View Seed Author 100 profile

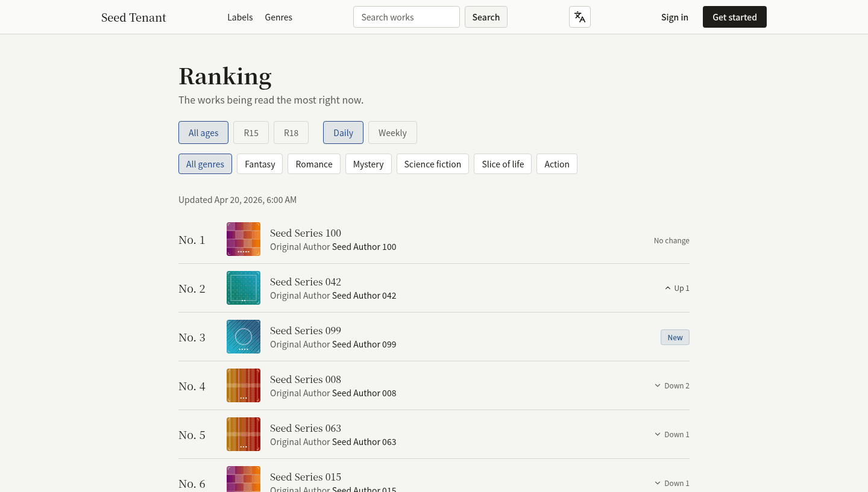click(x=364, y=247)
